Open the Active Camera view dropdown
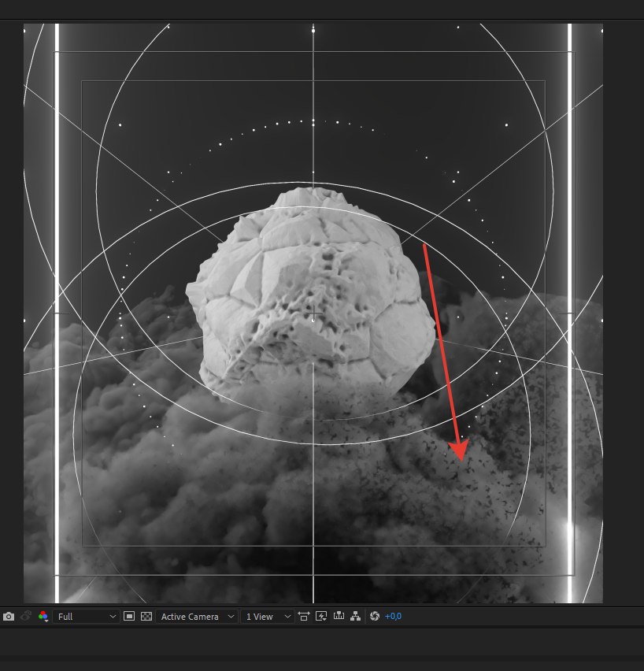This screenshot has width=644, height=671. click(x=197, y=616)
